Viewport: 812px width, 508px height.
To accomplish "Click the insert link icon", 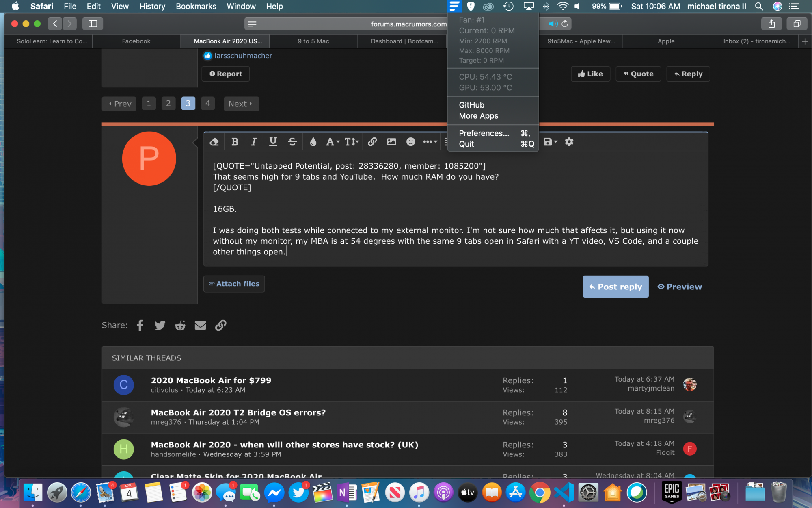I will point(372,142).
